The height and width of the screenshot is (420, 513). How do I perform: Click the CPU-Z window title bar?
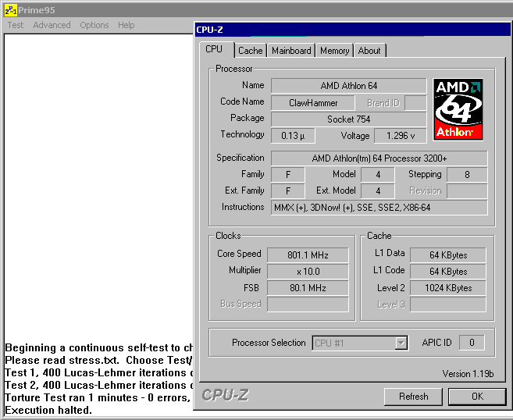[x=353, y=30]
